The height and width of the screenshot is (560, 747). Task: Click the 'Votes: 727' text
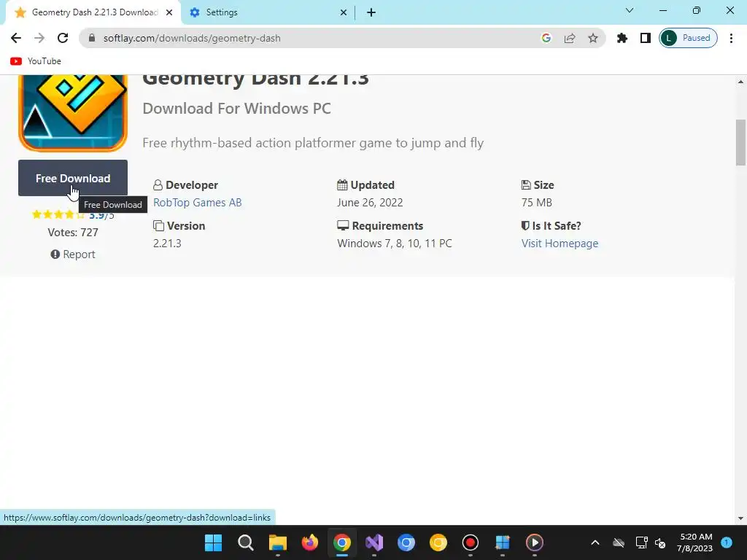click(73, 233)
